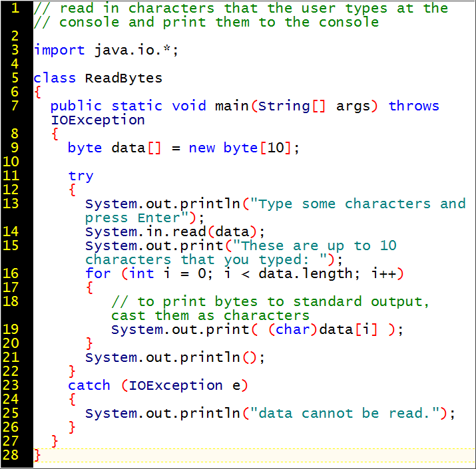
Task: Click 'i++' in the for loop
Action: 384,273
